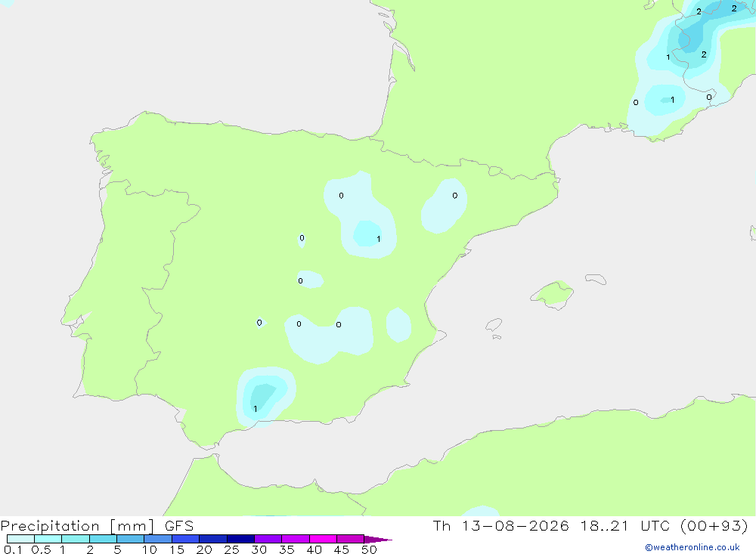Click the '0' value over northeastern Spain patch
Viewport: 756px width, 554px height.
pos(454,196)
